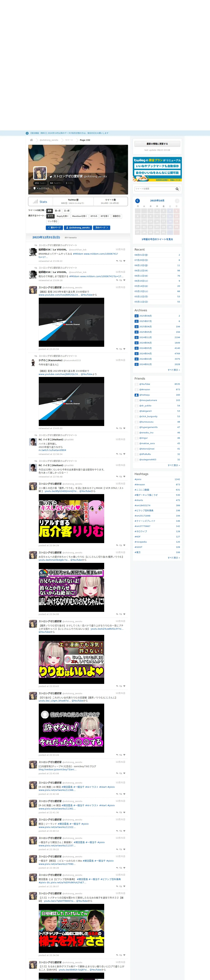
Task: Toggle リンク含む filter
Action: click(x=53, y=221)
